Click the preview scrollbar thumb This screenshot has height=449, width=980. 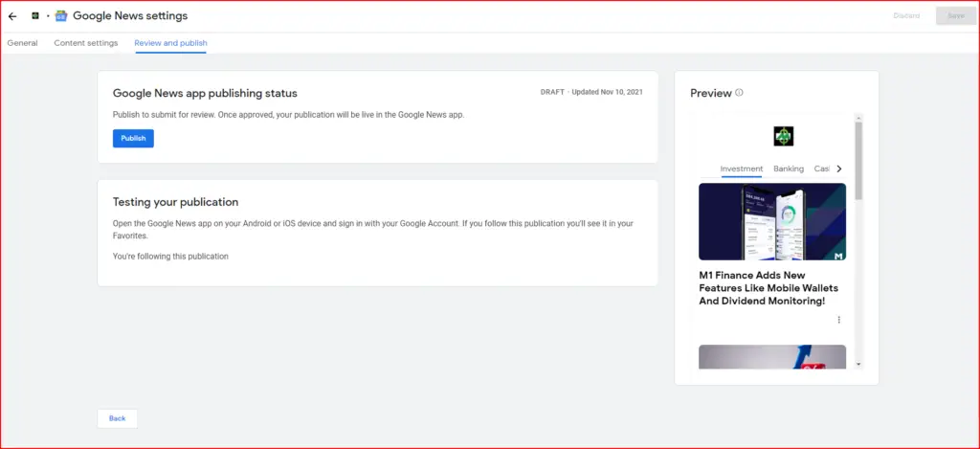[858, 161]
